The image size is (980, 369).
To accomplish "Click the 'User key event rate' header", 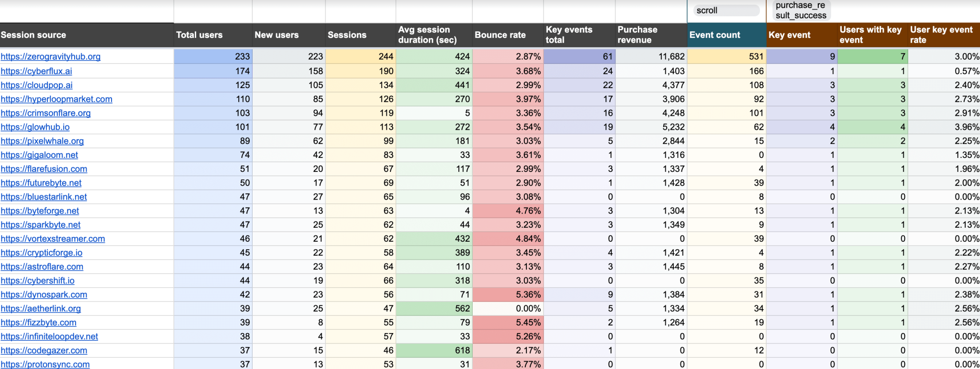I will [943, 35].
